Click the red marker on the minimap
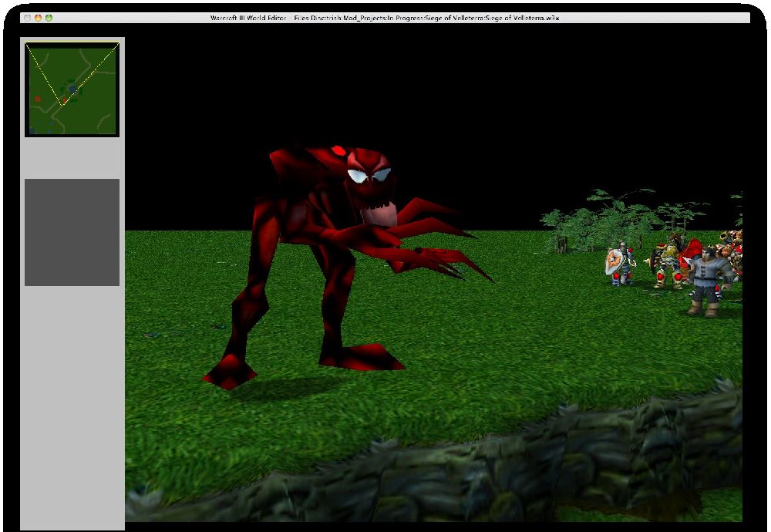Screen dimensions: 771x532 pyautogui.click(x=38, y=99)
